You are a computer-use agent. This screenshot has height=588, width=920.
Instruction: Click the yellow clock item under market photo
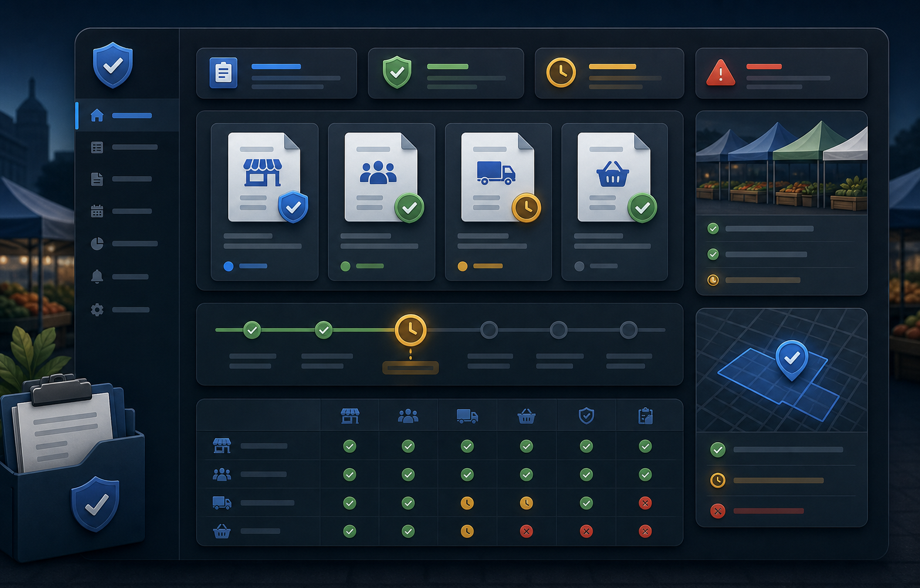click(713, 280)
